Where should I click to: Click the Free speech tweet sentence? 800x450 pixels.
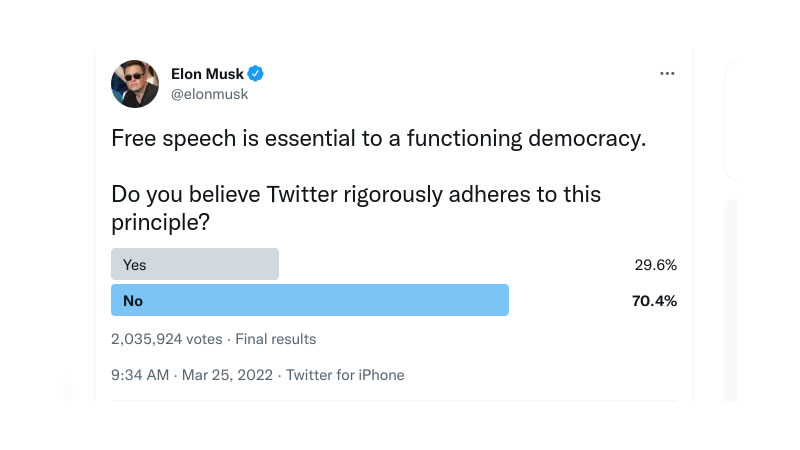pos(379,139)
